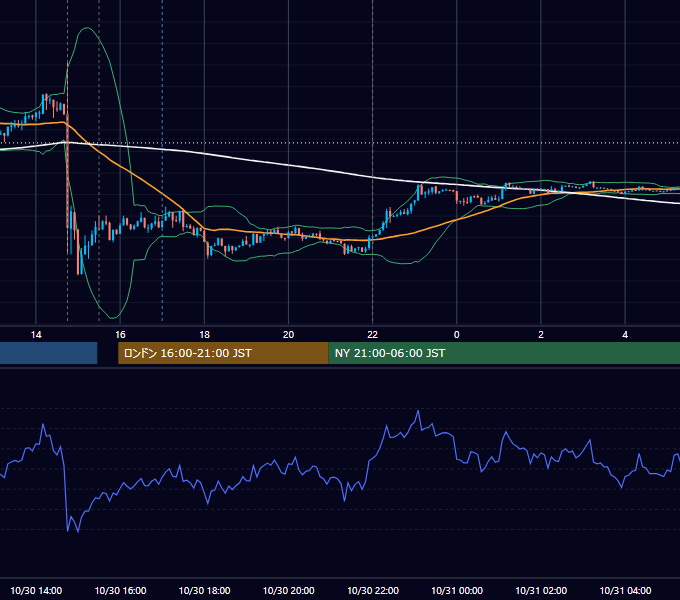Click the 4 hour label on price chart axis
The width and height of the screenshot is (680, 600).
click(625, 335)
